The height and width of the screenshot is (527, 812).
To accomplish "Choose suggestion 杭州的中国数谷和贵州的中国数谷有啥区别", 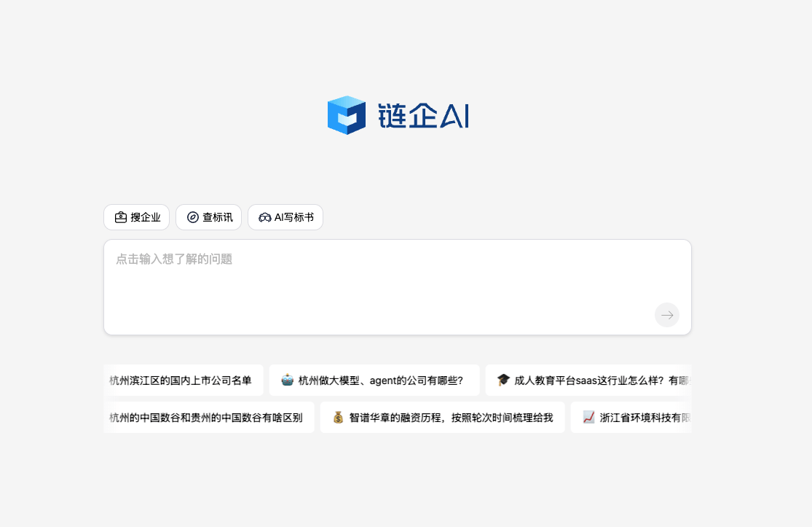I will (209, 417).
